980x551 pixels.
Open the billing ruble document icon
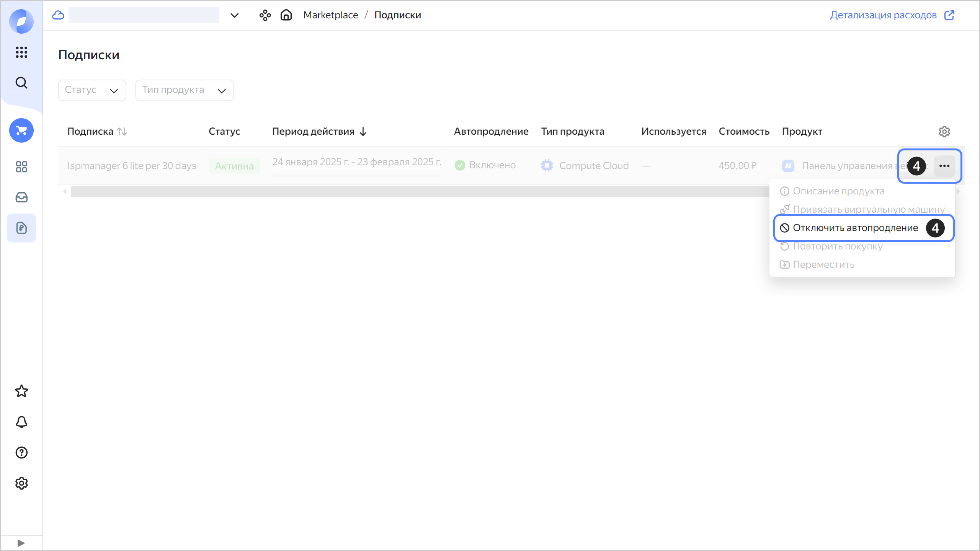pos(21,228)
